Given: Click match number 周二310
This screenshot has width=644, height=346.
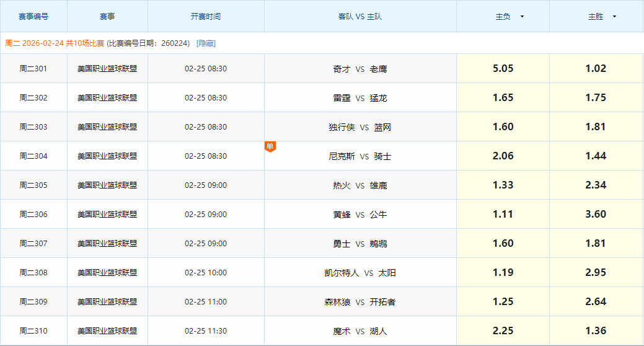Looking at the screenshot, I should tap(33, 331).
